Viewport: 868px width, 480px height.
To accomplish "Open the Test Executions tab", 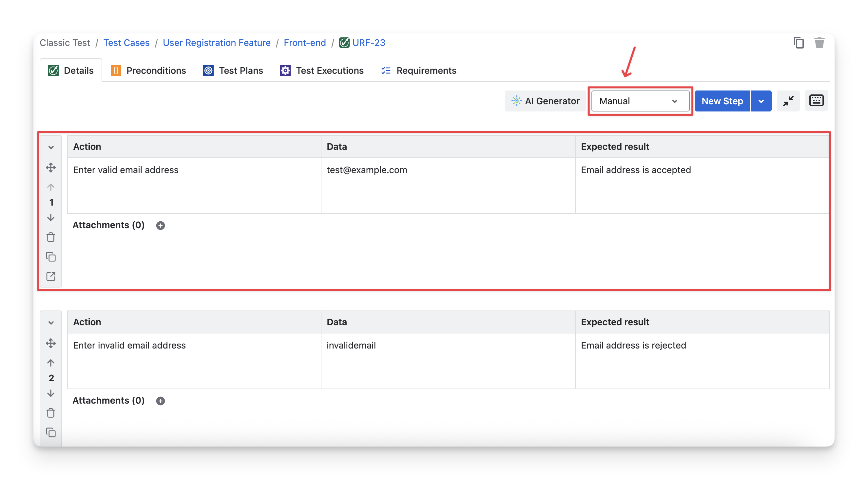I will pos(322,70).
